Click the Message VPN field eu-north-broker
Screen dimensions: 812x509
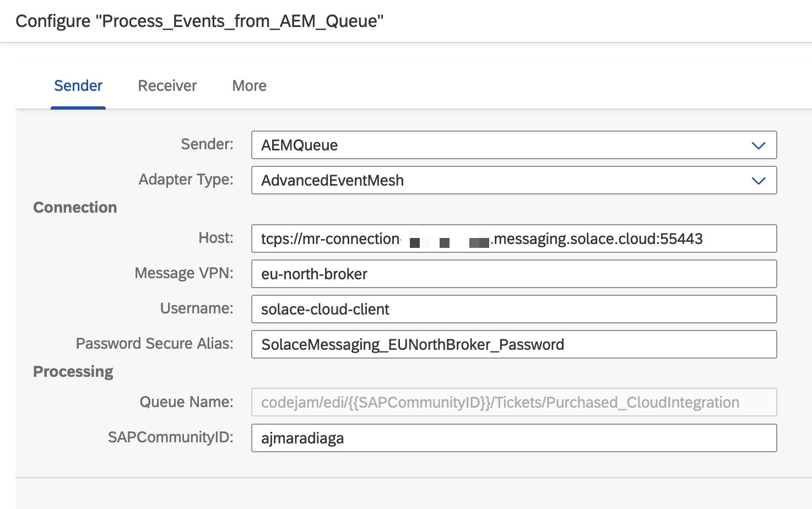514,274
